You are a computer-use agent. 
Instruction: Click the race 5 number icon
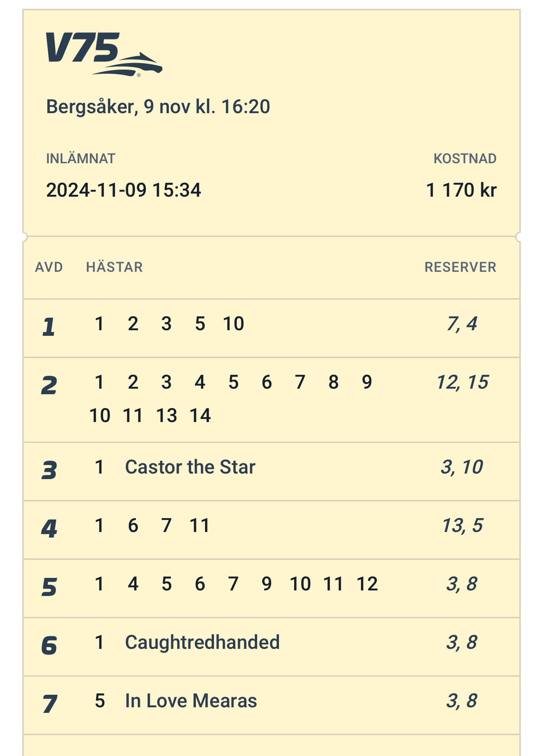click(x=49, y=588)
